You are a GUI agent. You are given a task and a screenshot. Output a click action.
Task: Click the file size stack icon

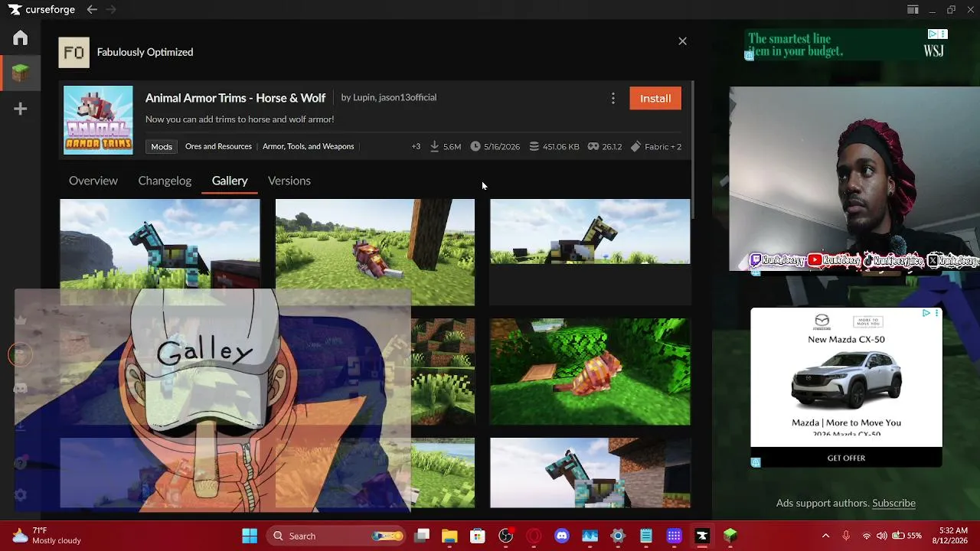click(x=534, y=146)
